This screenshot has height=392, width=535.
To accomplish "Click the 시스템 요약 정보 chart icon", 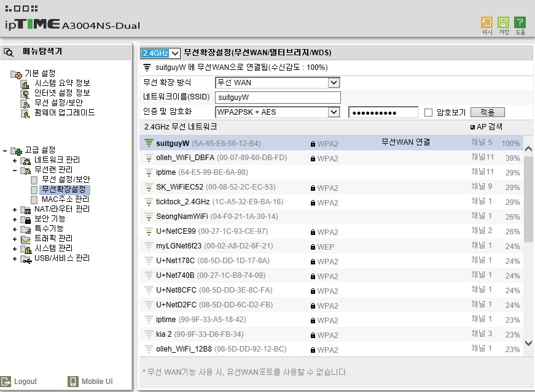I will pos(25,84).
